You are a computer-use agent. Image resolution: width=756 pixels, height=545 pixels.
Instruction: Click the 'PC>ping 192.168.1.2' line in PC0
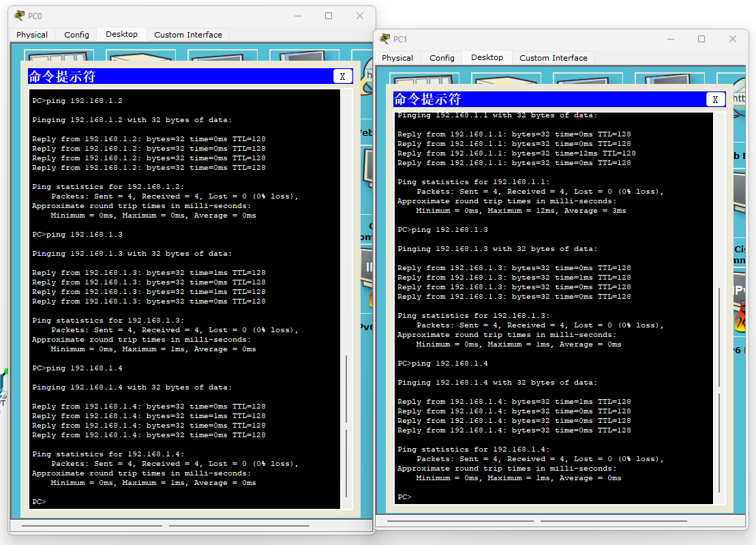point(77,101)
